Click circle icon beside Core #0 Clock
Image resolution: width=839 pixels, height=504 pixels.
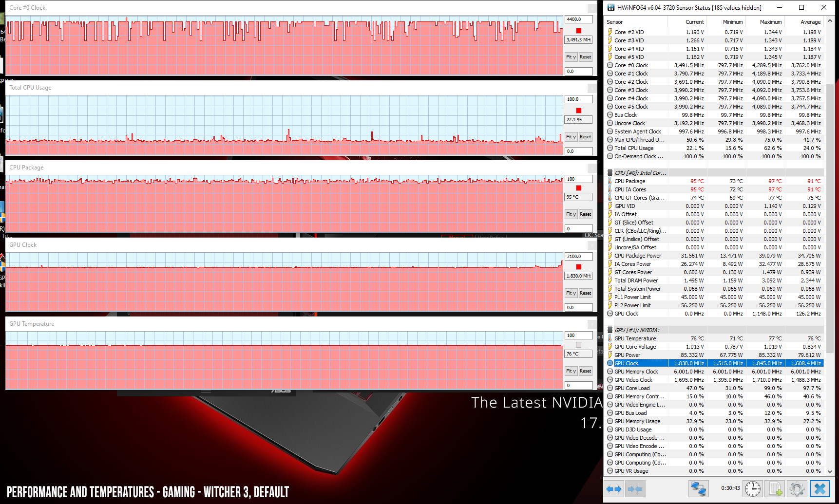[x=610, y=65]
